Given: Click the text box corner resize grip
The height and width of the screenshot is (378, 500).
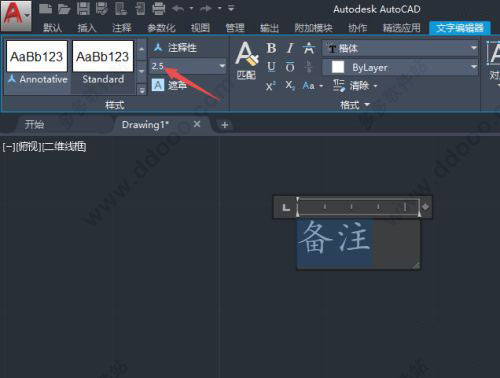Looking at the screenshot, I should pyautogui.click(x=416, y=266).
